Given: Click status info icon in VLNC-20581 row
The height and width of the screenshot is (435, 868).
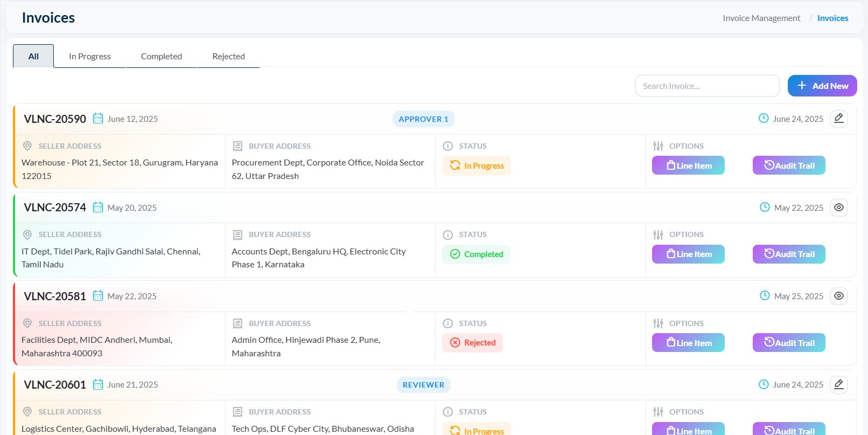Looking at the screenshot, I should [447, 323].
